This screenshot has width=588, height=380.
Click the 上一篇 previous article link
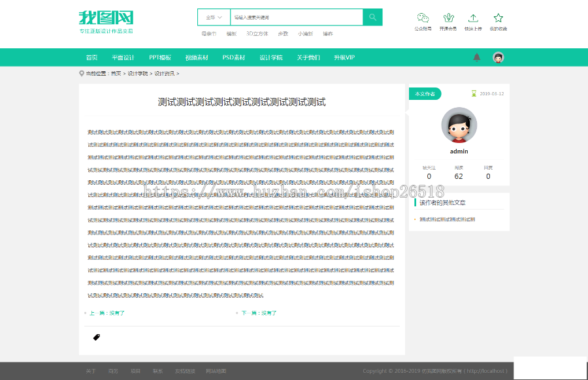click(x=106, y=313)
